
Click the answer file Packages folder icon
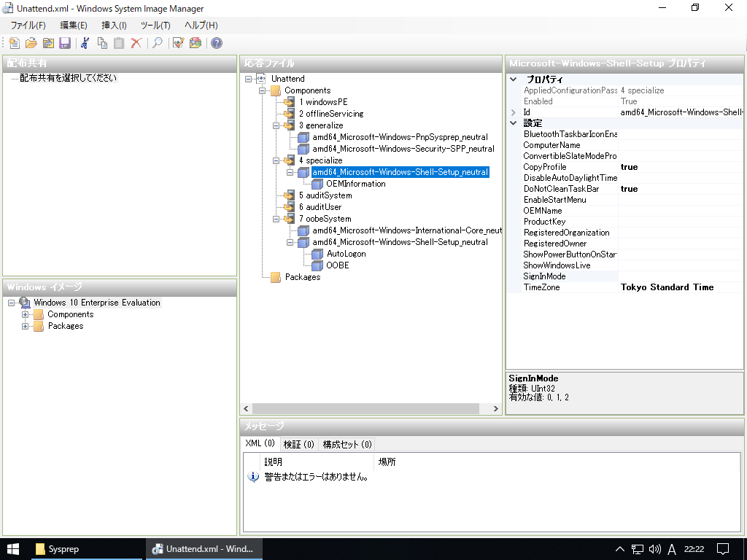[276, 277]
